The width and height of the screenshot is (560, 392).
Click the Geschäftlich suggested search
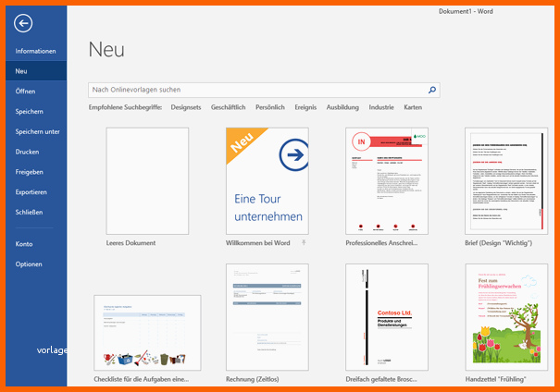point(228,107)
